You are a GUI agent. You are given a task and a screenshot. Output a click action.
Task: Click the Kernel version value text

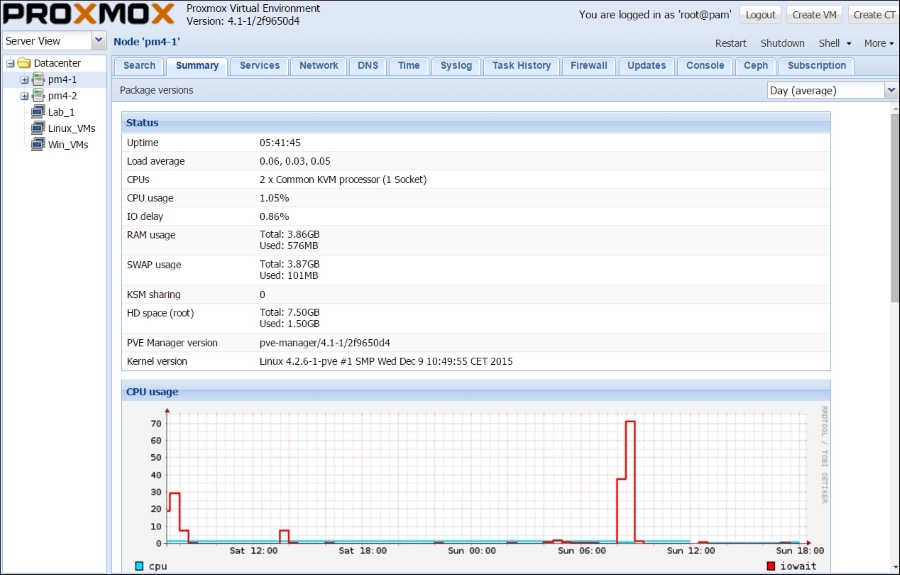386,362
